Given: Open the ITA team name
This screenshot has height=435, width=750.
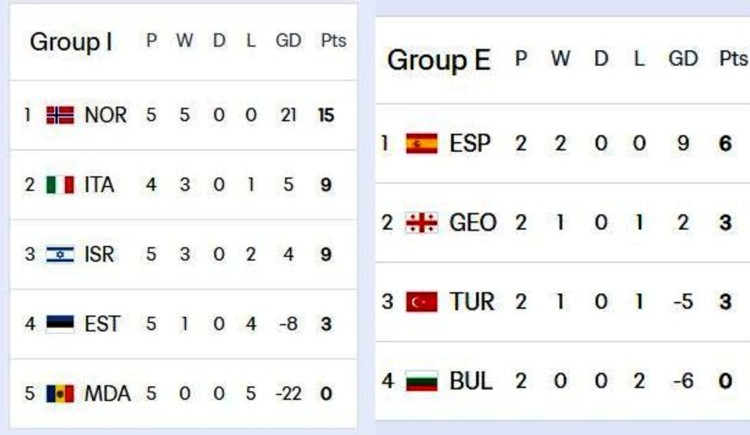Looking at the screenshot, I should tap(100, 185).
